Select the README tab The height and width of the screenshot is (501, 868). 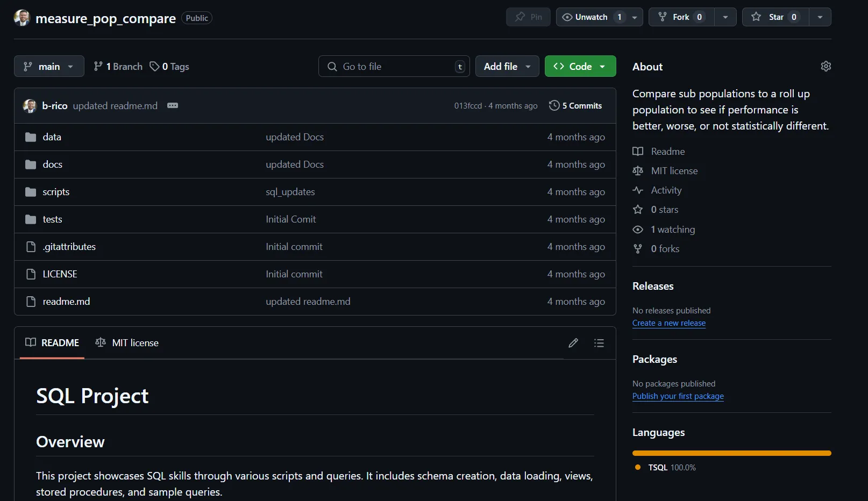click(52, 343)
